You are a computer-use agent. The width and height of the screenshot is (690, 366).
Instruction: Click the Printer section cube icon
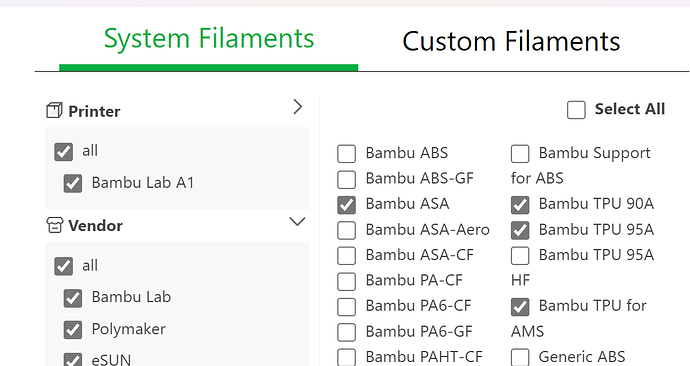tap(54, 110)
